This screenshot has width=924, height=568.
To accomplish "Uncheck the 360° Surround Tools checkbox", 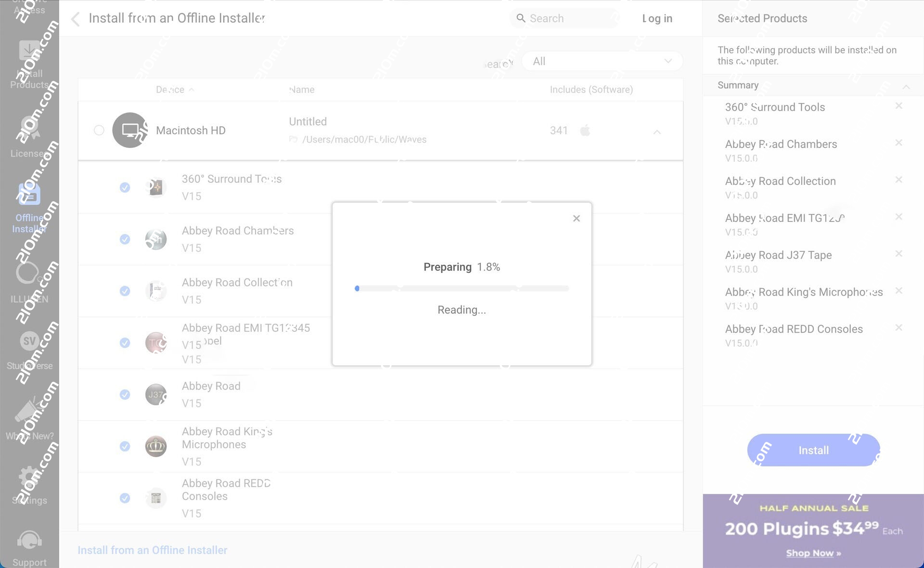I will pyautogui.click(x=125, y=187).
